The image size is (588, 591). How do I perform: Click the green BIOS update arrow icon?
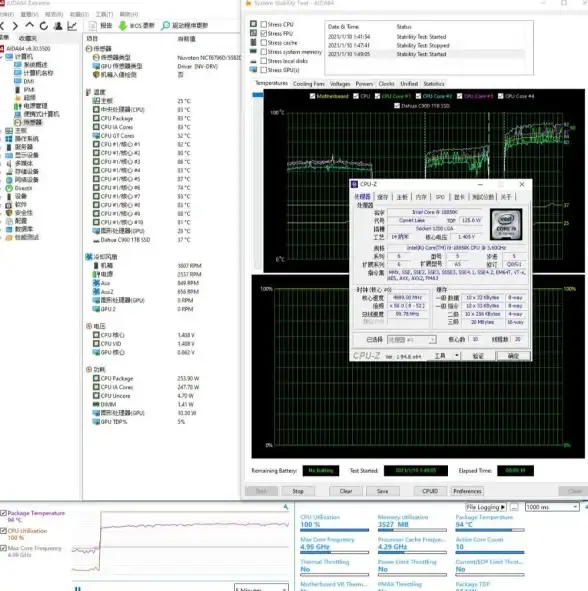pyautogui.click(x=122, y=26)
